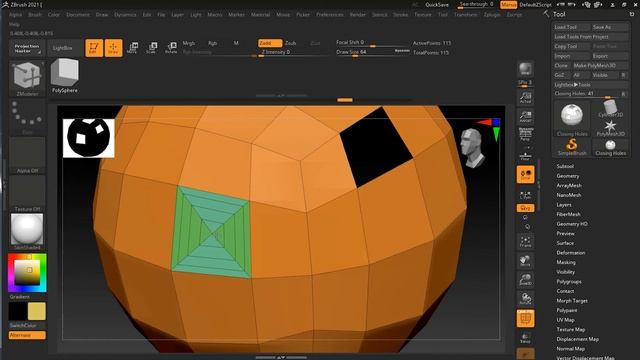Switch to Zsub sculpt mode

291,43
